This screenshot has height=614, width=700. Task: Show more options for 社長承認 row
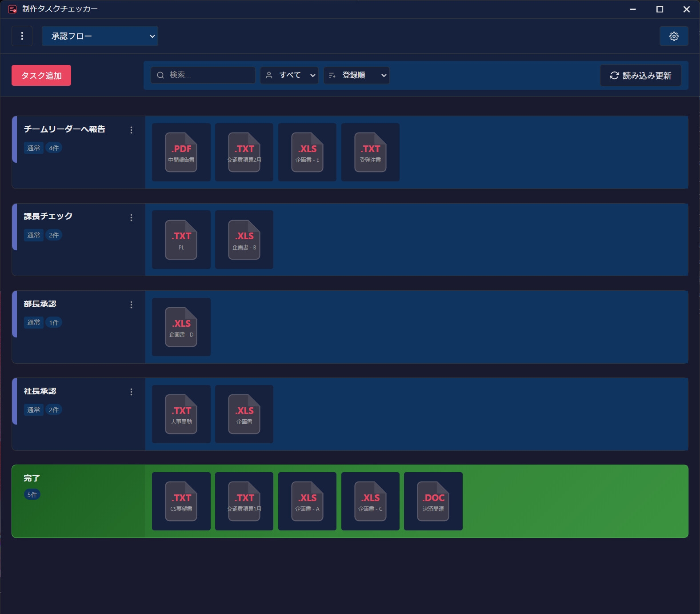click(x=131, y=392)
